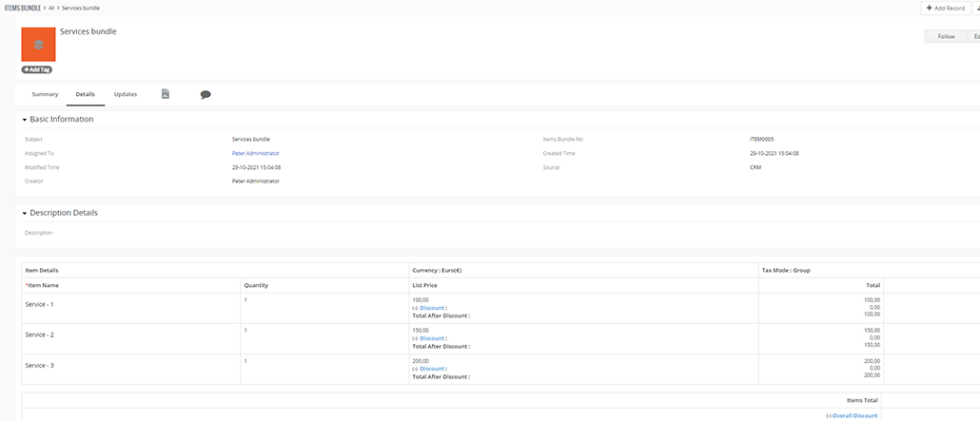
Task: Select the Details tab
Action: [86, 94]
